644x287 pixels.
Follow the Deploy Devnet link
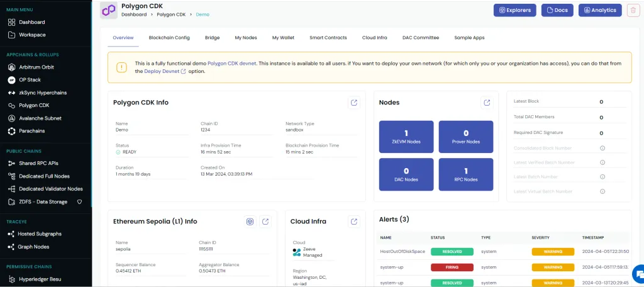click(165, 71)
